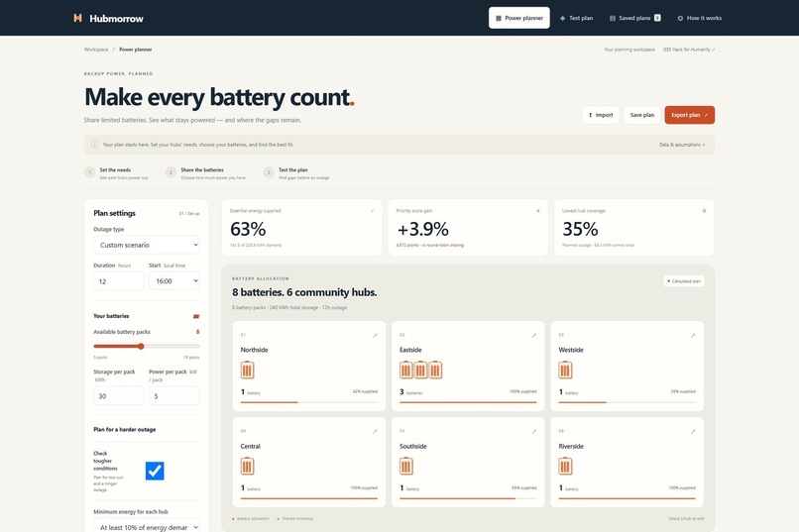
Task: Open the IEEE Hack for Humanity link
Action: [x=688, y=50]
